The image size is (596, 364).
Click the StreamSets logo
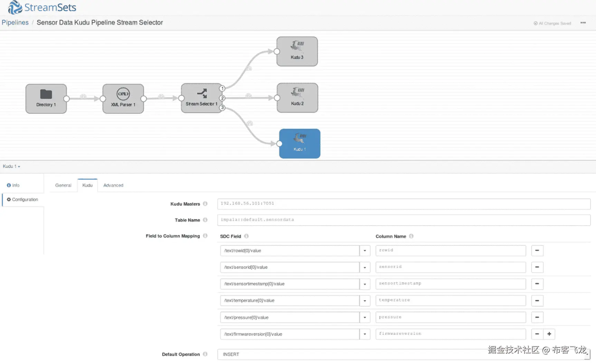[42, 7]
